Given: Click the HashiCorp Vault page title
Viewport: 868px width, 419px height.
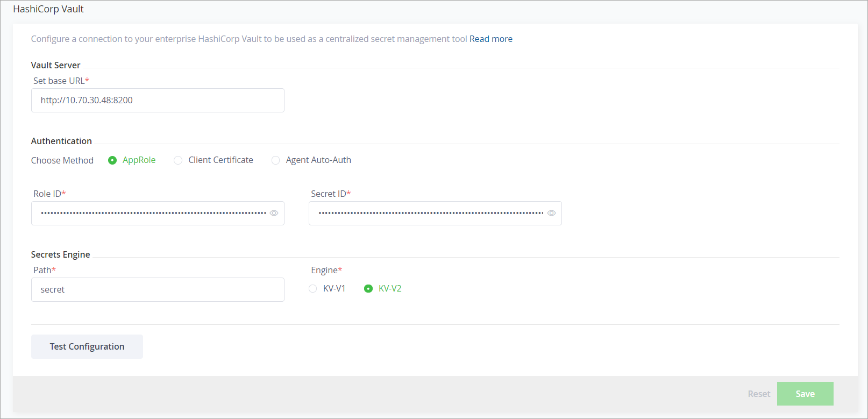Looking at the screenshot, I should point(48,9).
